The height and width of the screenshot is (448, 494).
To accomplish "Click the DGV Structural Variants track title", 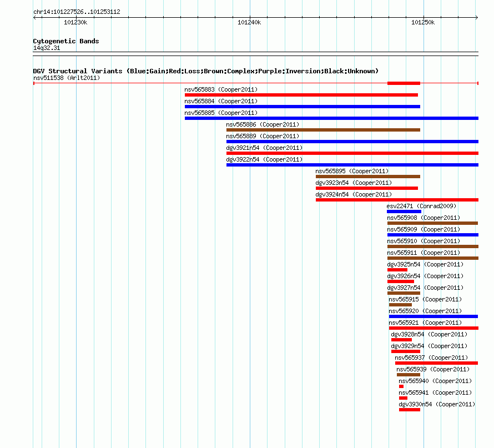I will point(206,71).
